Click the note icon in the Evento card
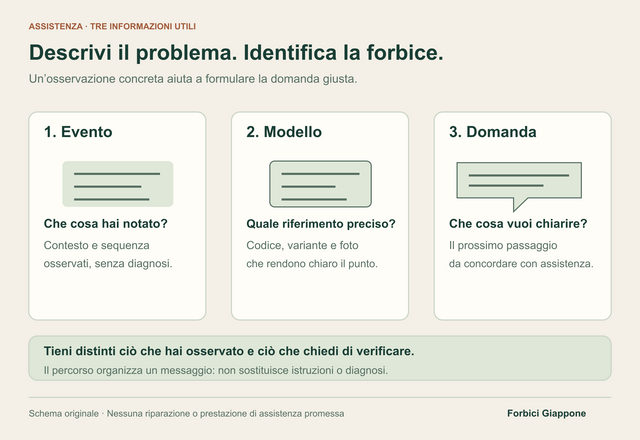 [x=118, y=184]
